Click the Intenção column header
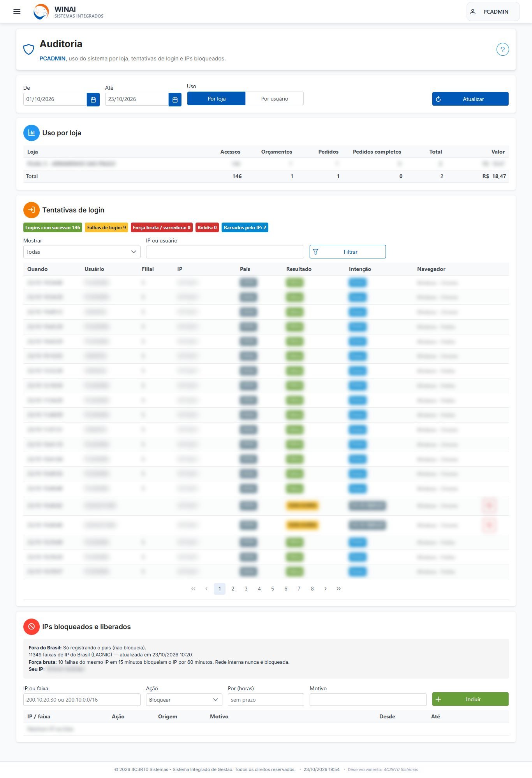Image resolution: width=532 pixels, height=778 pixels. [360, 269]
